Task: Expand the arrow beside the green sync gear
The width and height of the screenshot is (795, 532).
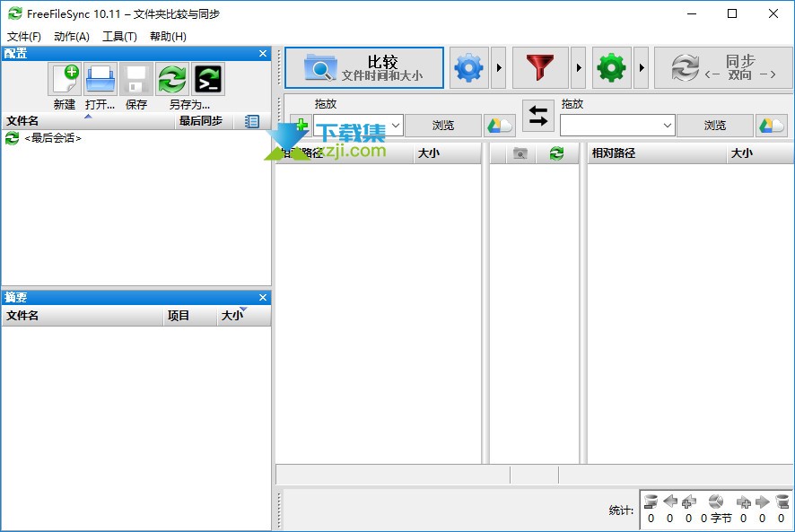Action: (642, 68)
